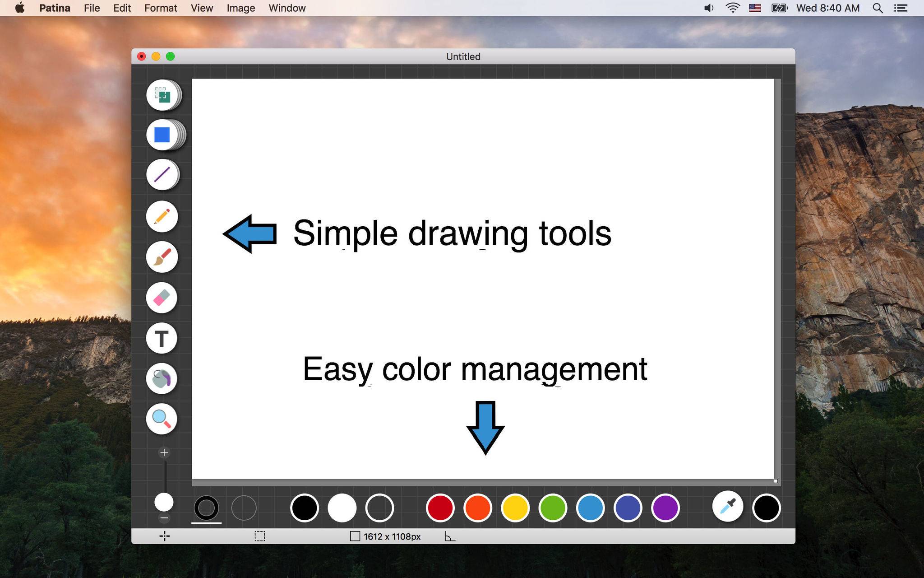924x578 pixels.
Task: Activate the pink Eraser tool
Action: click(162, 298)
